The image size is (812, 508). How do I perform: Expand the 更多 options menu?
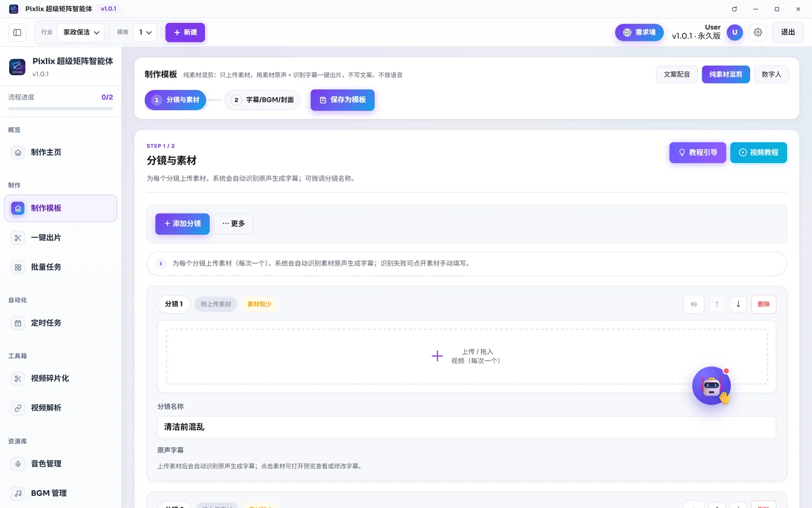click(x=233, y=224)
